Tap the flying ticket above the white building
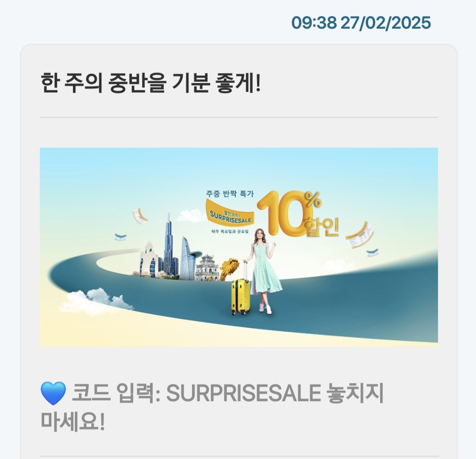The image size is (476, 459). (140, 216)
